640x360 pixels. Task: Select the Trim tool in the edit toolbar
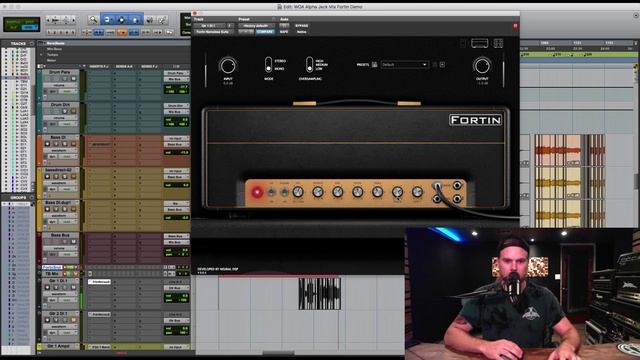[107, 19]
